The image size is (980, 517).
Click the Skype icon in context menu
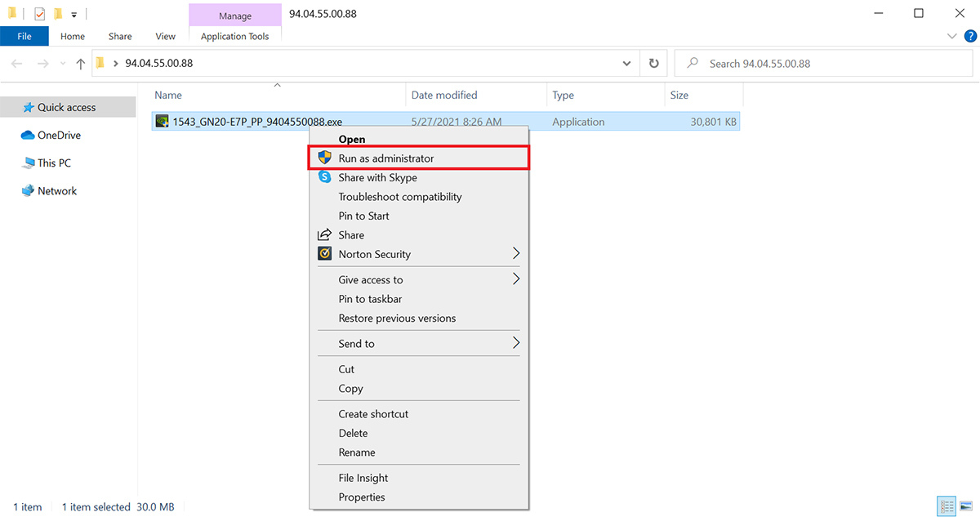pyautogui.click(x=324, y=177)
